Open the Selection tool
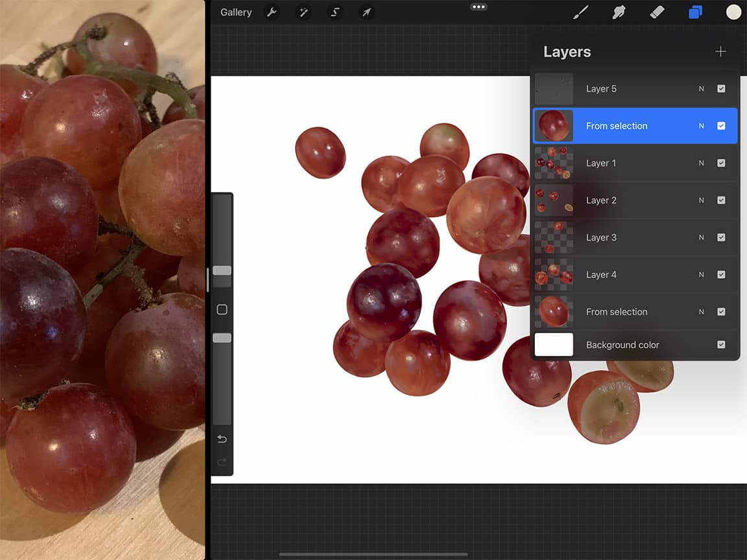 click(335, 12)
